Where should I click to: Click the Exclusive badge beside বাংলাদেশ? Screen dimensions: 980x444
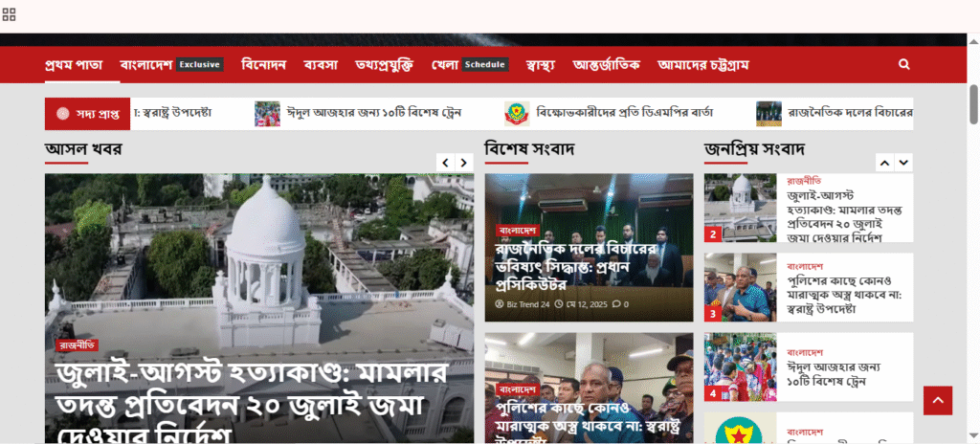point(199,64)
